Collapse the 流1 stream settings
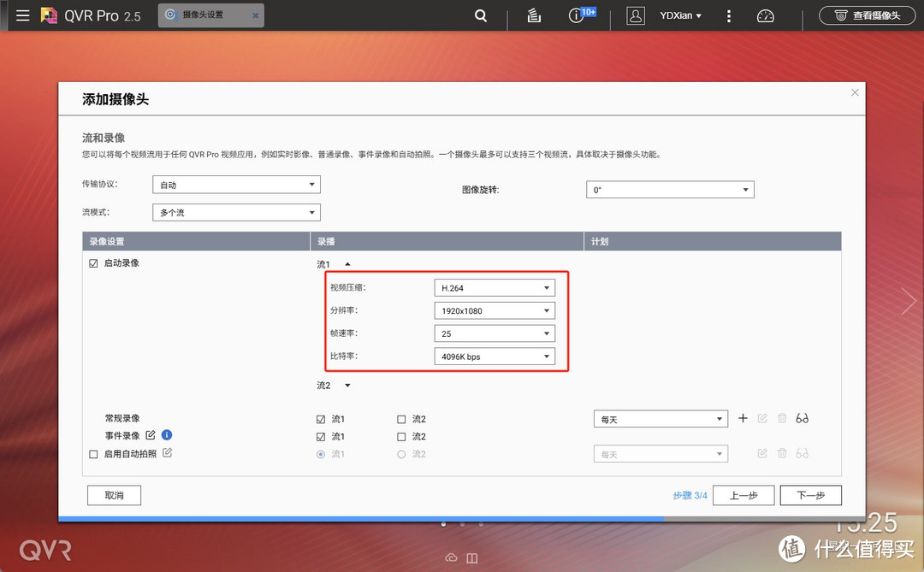 coord(347,263)
